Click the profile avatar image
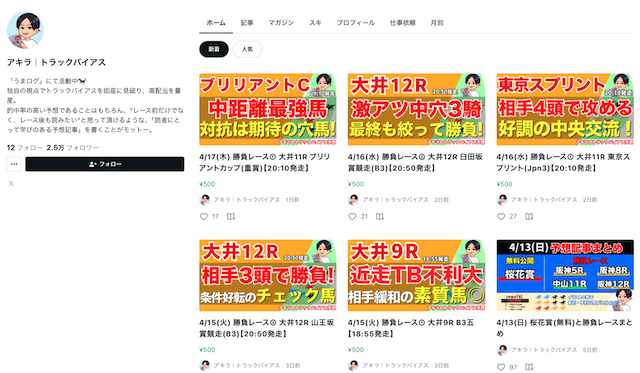This screenshot has width=640, height=373. tap(25, 31)
